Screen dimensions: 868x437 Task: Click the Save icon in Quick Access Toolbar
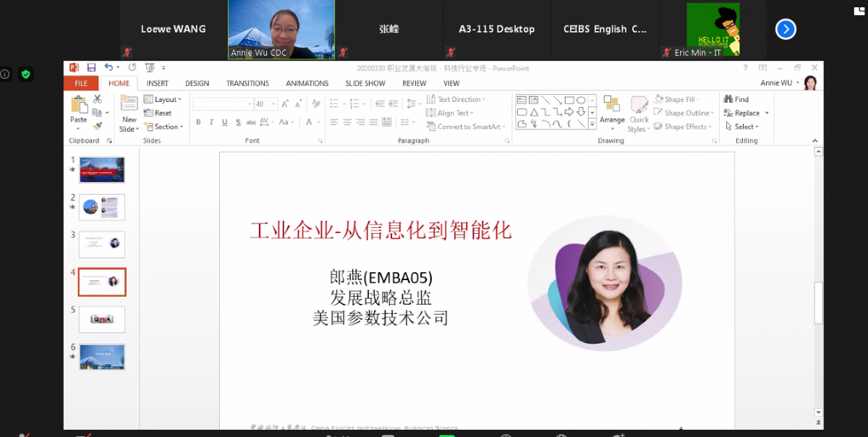(92, 68)
